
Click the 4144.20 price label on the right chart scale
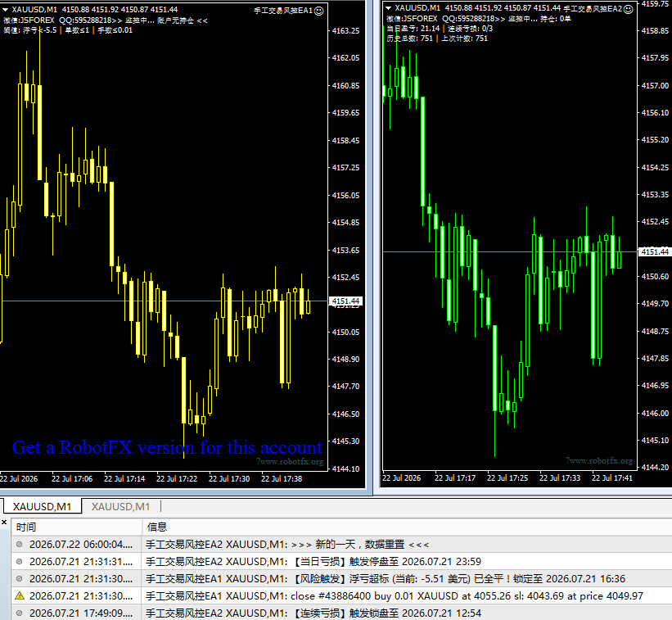(x=655, y=468)
